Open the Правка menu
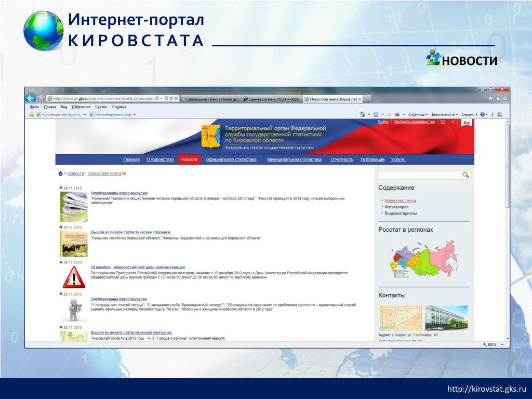Screen dimensions: 532x399 (x=50, y=107)
